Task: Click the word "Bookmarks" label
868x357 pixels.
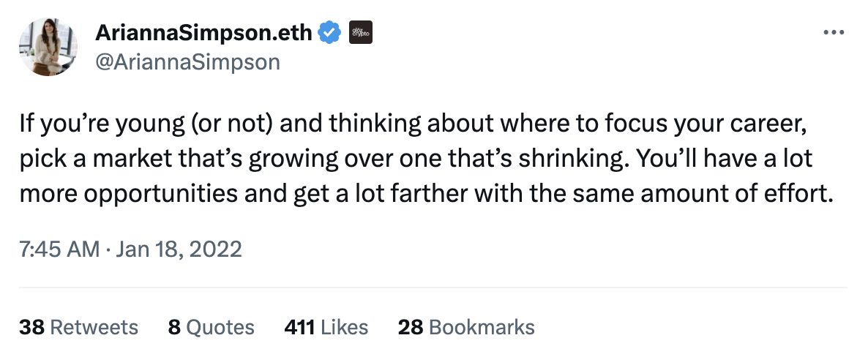Action: [x=482, y=327]
